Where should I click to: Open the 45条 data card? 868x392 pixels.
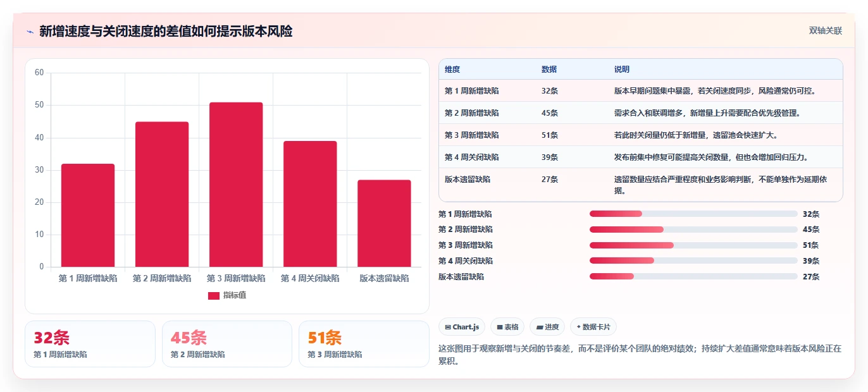pos(227,344)
